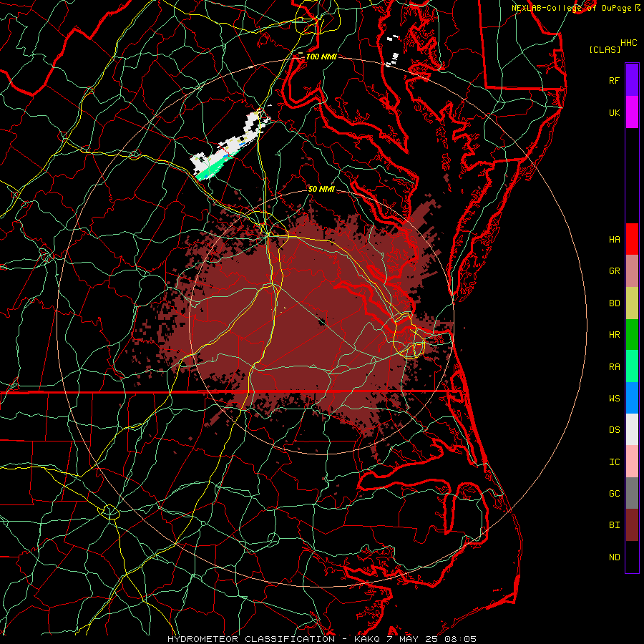Click the Hydrometeor Classification KAKQ title text
The height and width of the screenshot is (644, 644).
coord(322,639)
